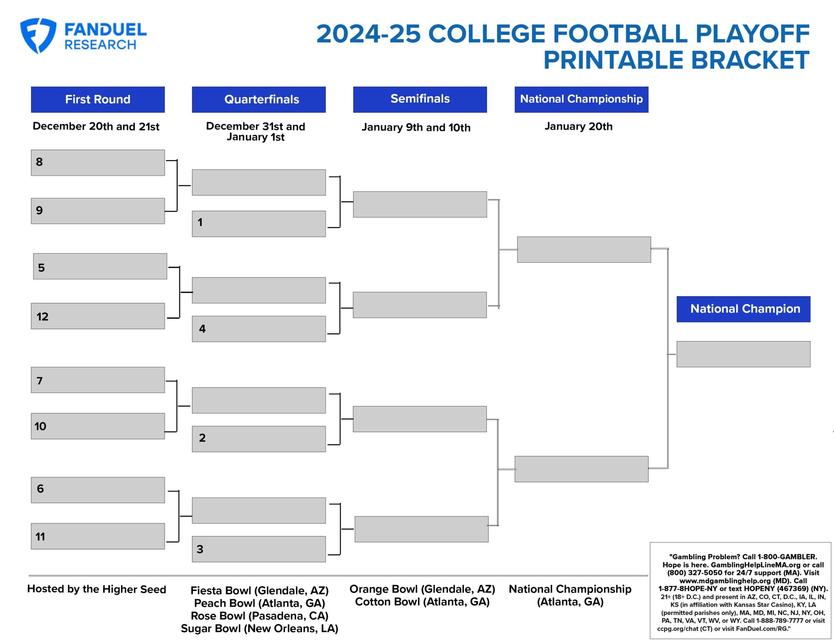Click the seed 5 entry field

(x=100, y=266)
